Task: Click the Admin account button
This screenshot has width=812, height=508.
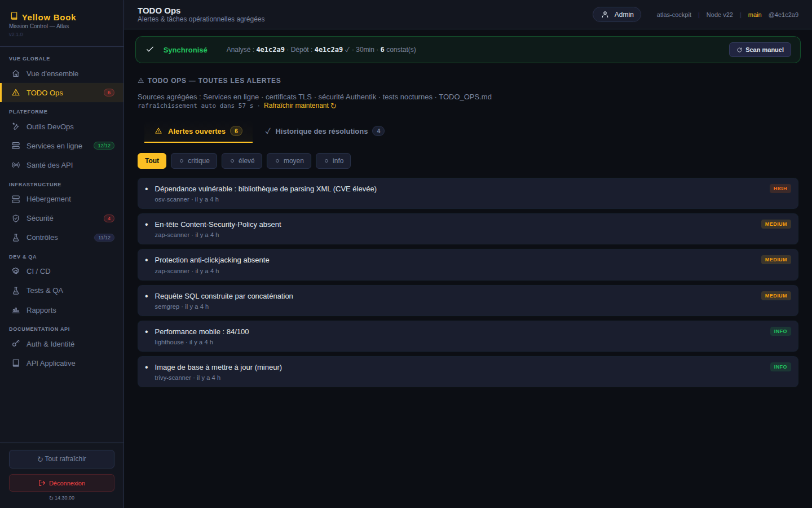Action: (x=617, y=15)
